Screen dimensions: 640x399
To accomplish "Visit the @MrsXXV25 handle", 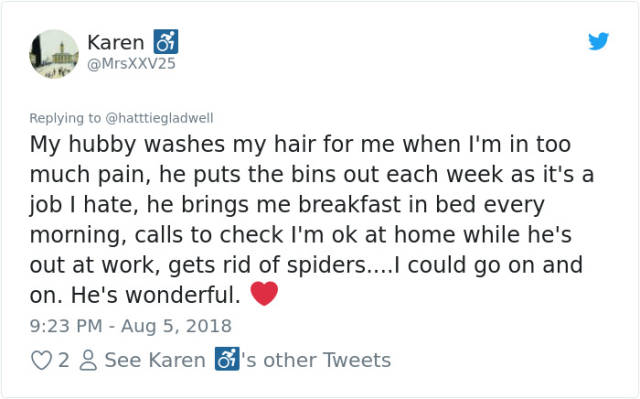I will pos(131,64).
